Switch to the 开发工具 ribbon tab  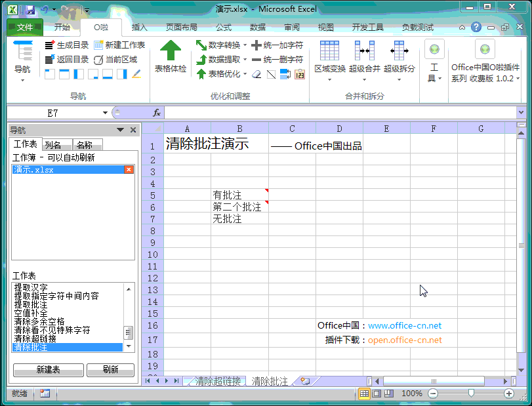coord(367,27)
